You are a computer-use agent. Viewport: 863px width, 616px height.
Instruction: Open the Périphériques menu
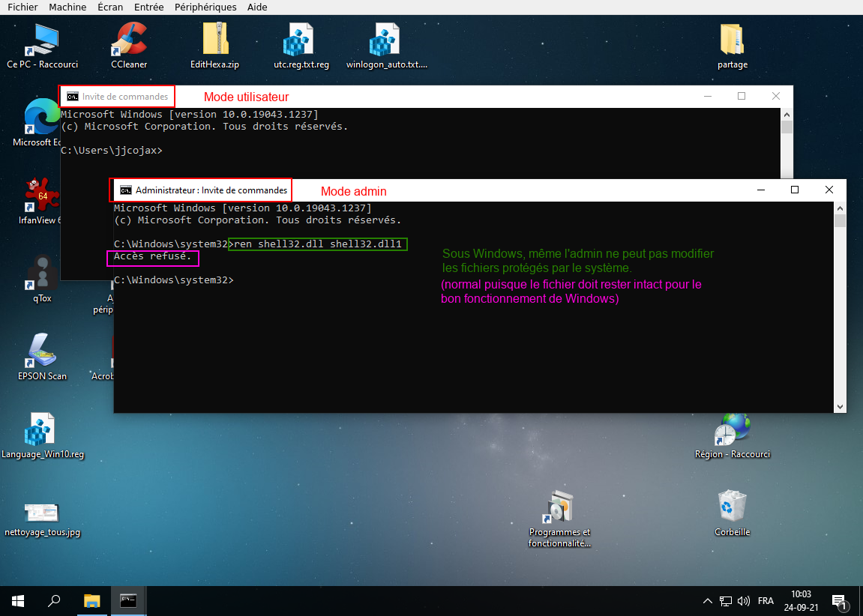(205, 7)
